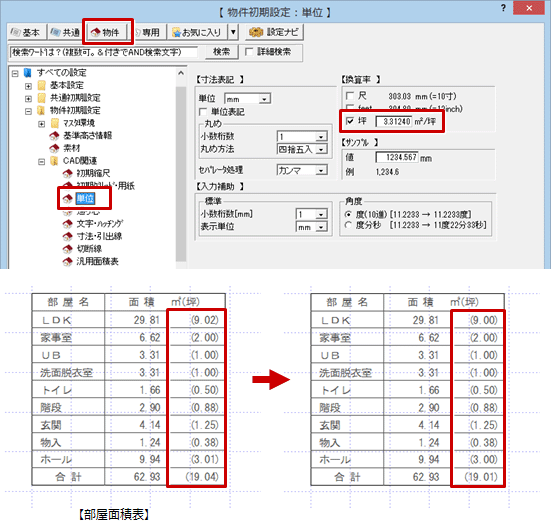Screen dimensions: 551x532
Task: Click the 設定ナビ icon button
Action: (x=274, y=32)
